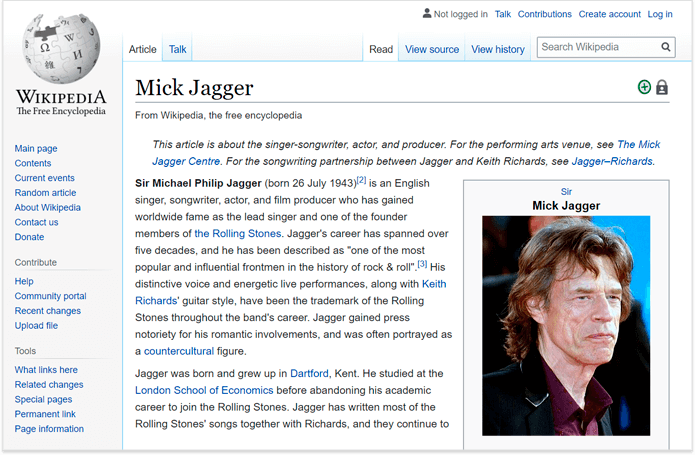
Task: Open the Contributions link
Action: point(545,14)
